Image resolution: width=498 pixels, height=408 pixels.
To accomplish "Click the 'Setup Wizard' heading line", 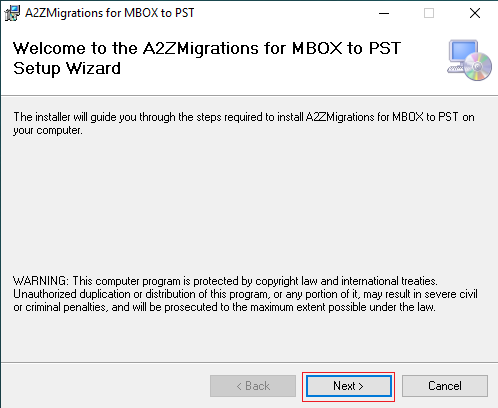I will [x=67, y=68].
